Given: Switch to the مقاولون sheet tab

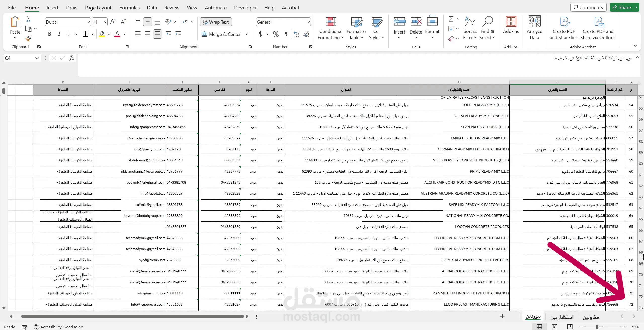Looking at the screenshot, I should point(591,317).
